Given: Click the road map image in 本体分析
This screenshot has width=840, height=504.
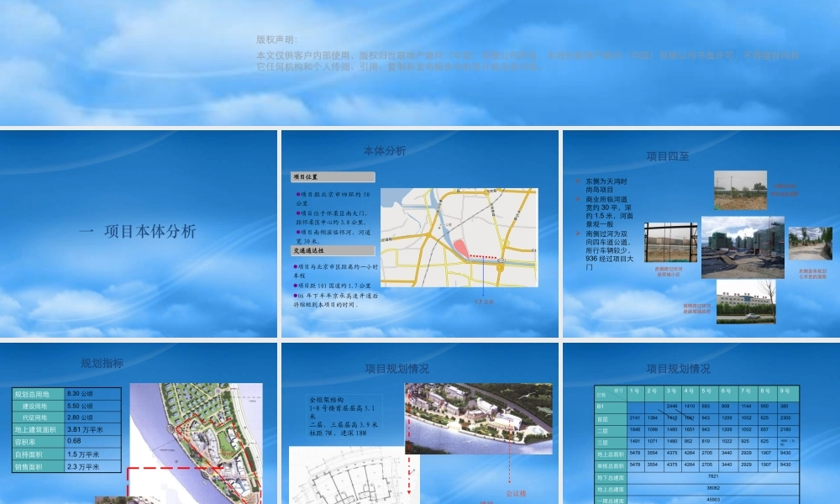Looking at the screenshot, I should pos(459,237).
